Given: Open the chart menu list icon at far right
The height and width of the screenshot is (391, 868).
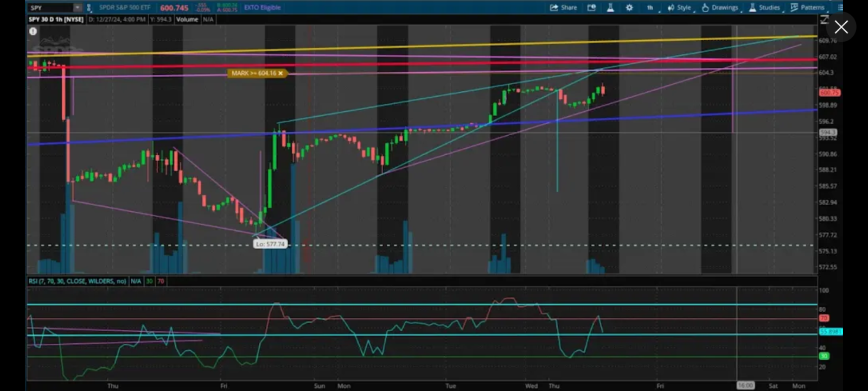Looking at the screenshot, I should tap(840, 8).
